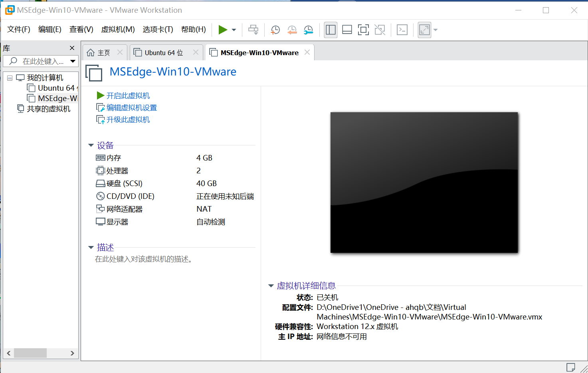Select the CD/DVD (IDE) device row
The image size is (588, 373).
[175, 196]
